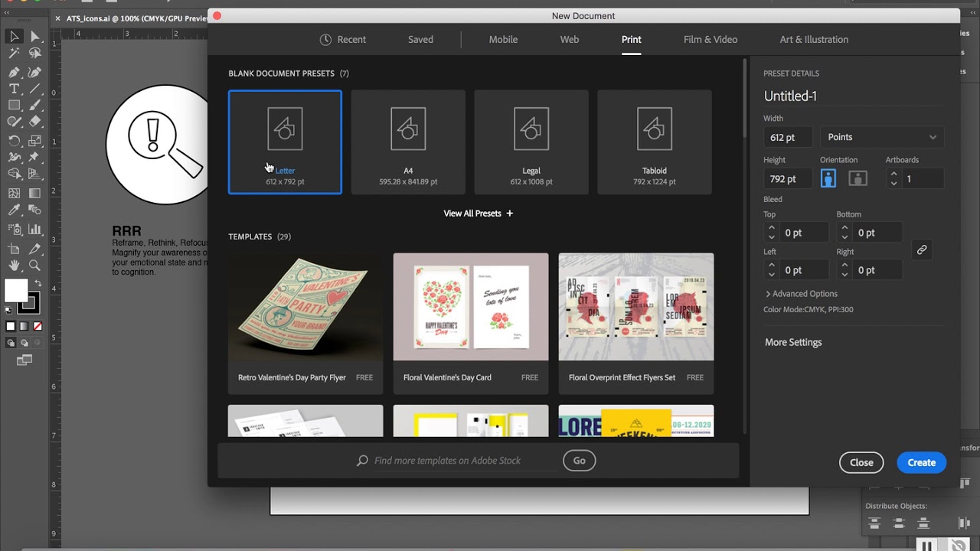Pick the Rectangle tool

[x=14, y=106]
